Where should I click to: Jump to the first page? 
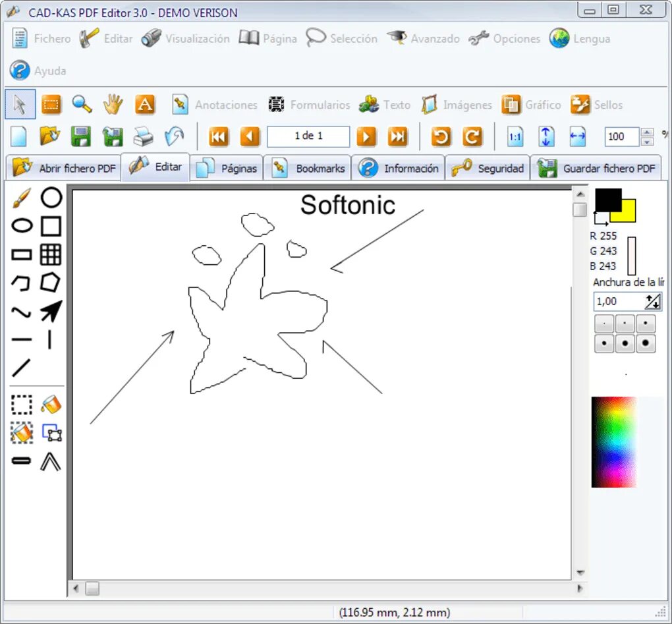[x=218, y=136]
